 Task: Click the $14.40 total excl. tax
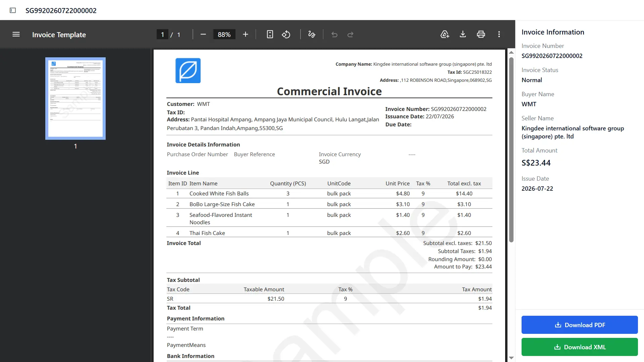(464, 193)
